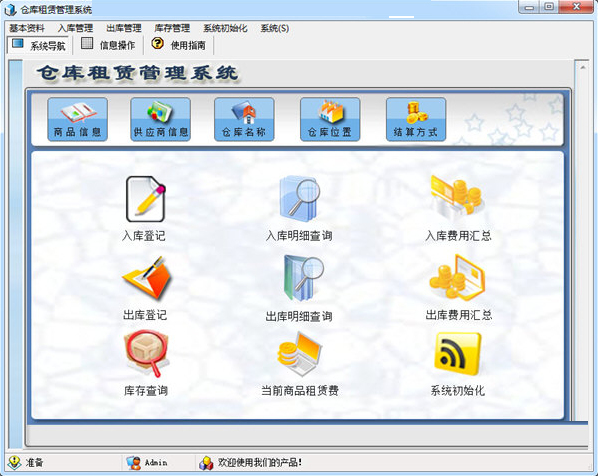Image resolution: width=598 pixels, height=476 pixels.
Task: Open the 供应商信息 tile
Action: (160, 119)
